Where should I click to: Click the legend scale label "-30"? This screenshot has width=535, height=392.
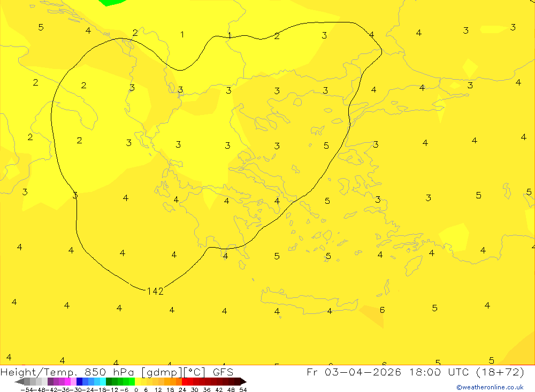(77, 390)
